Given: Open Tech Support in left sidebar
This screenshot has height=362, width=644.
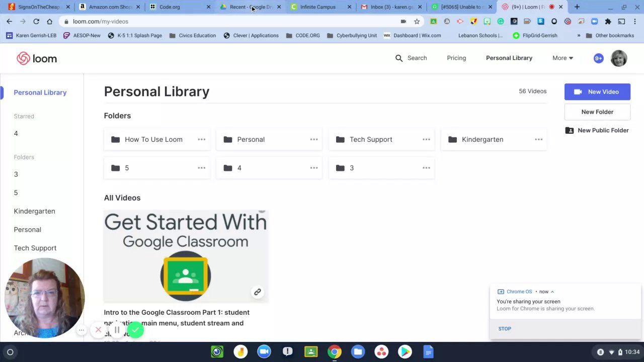Looking at the screenshot, I should pos(35,248).
